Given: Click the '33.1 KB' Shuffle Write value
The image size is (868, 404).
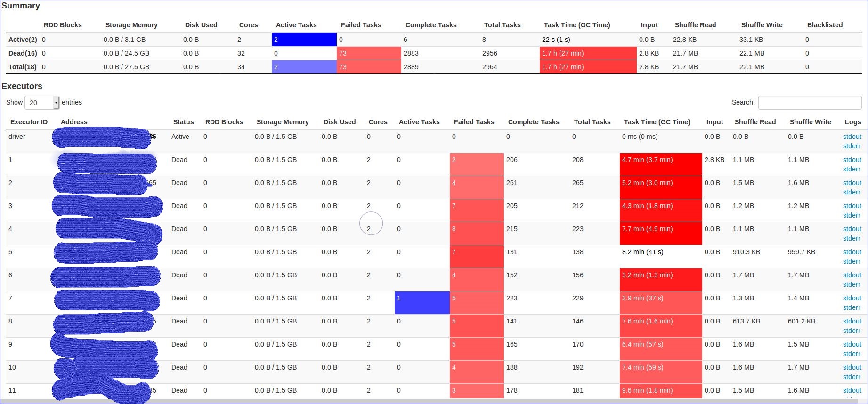Looking at the screenshot, I should [751, 40].
